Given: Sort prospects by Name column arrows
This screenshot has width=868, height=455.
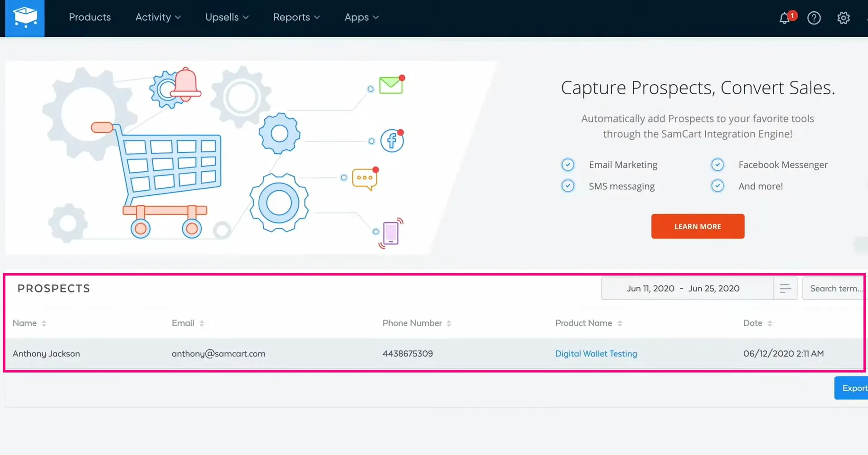Looking at the screenshot, I should point(44,324).
